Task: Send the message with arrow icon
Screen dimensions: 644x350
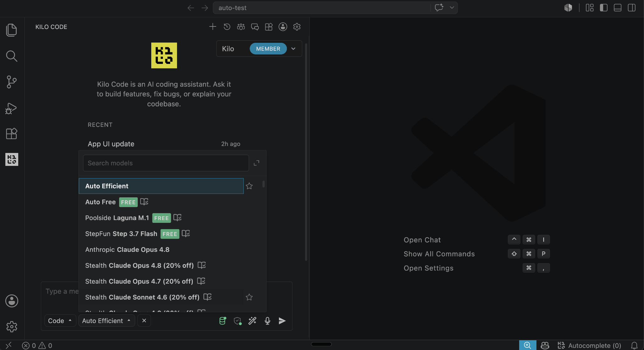Action: (282, 321)
